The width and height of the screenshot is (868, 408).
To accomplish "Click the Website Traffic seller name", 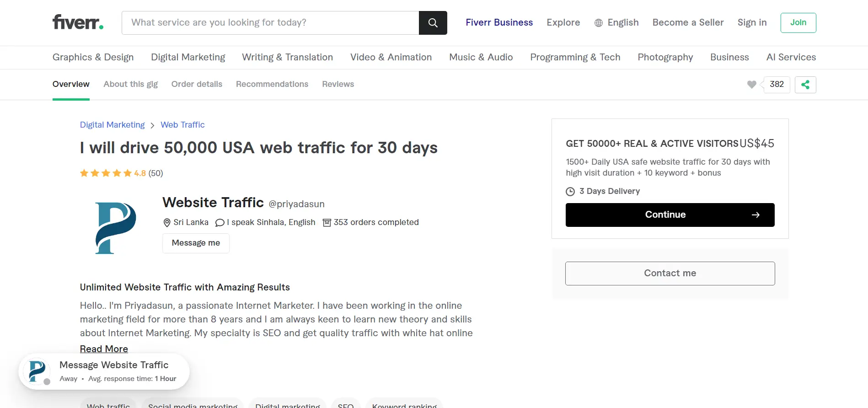I will coord(213,203).
